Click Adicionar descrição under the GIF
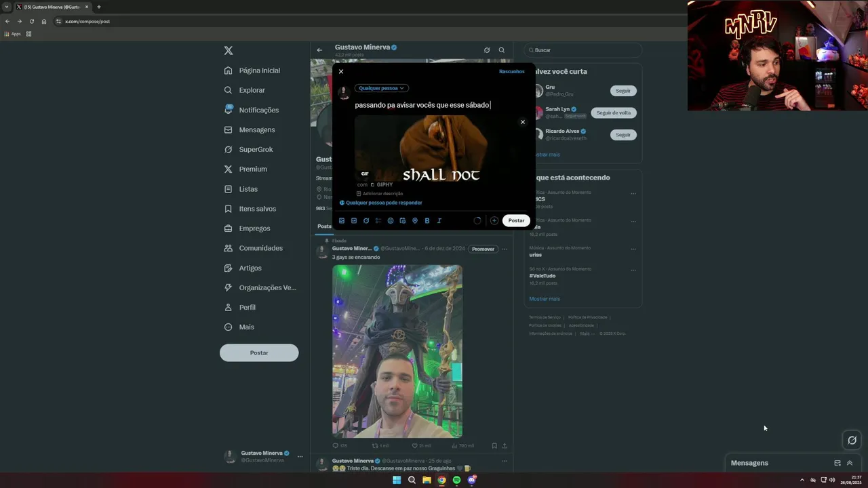Screen dimensions: 868x488 (x=380, y=194)
